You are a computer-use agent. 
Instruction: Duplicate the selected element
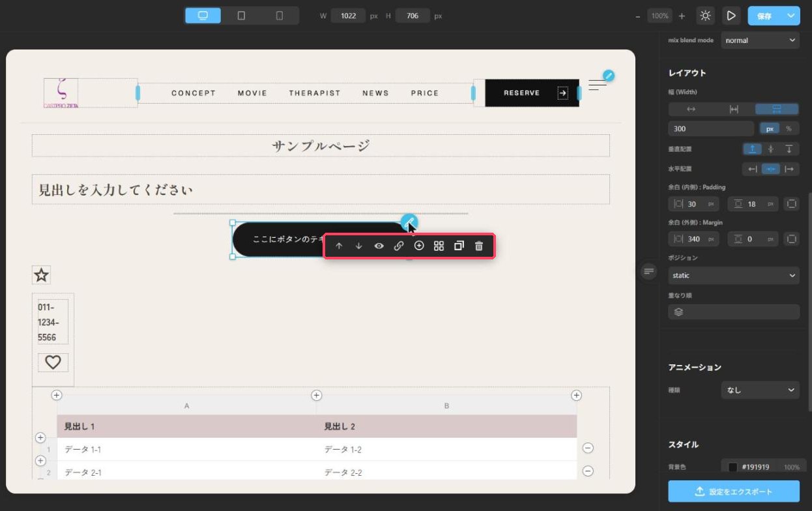pos(459,246)
